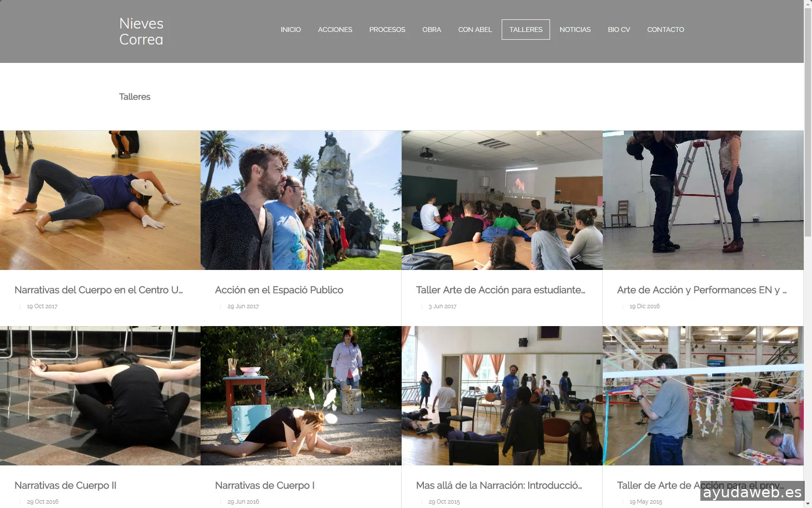Select PROCESOS in the navigation bar
This screenshot has height=508, width=812.
click(387, 30)
